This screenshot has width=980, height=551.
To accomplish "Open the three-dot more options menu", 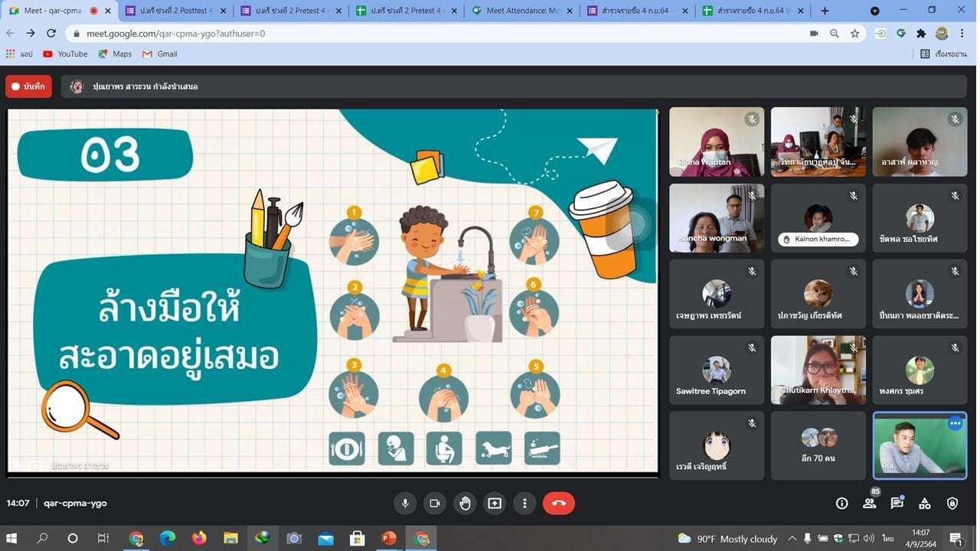I will pos(524,503).
